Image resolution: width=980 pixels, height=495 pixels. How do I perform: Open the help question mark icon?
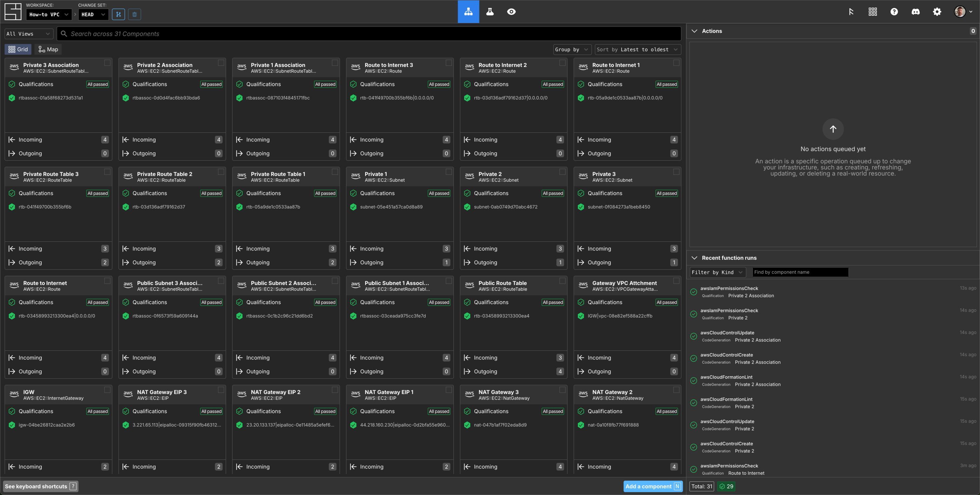894,12
